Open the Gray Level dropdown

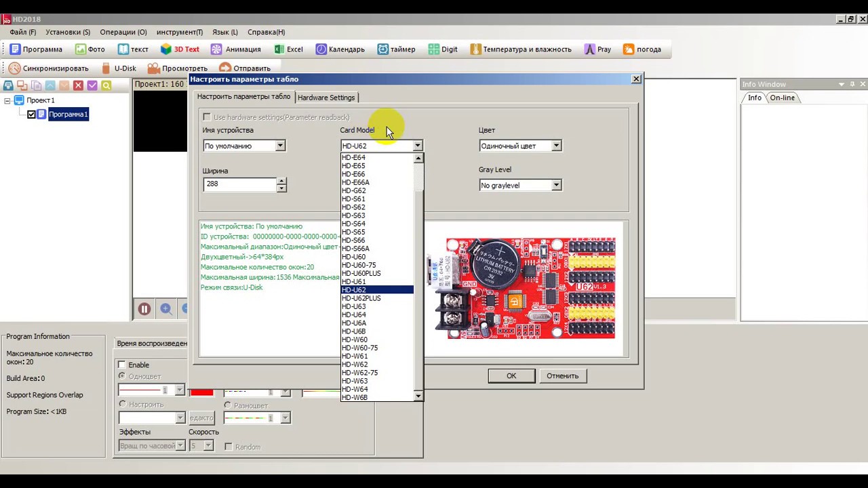[556, 185]
